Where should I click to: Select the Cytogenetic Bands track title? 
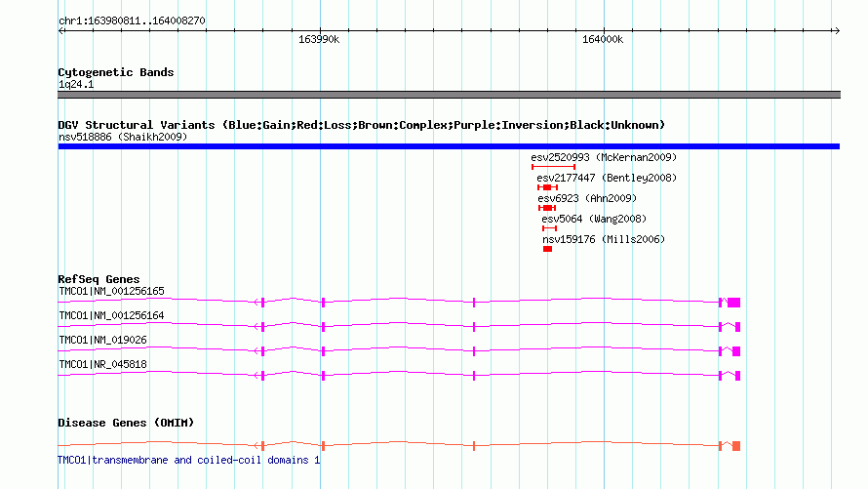tap(116, 72)
